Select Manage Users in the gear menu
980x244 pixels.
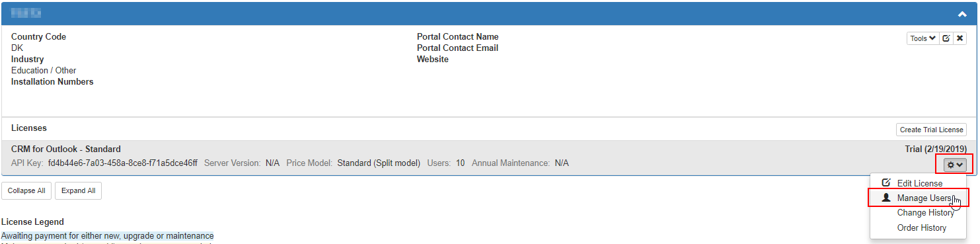pyautogui.click(x=919, y=198)
